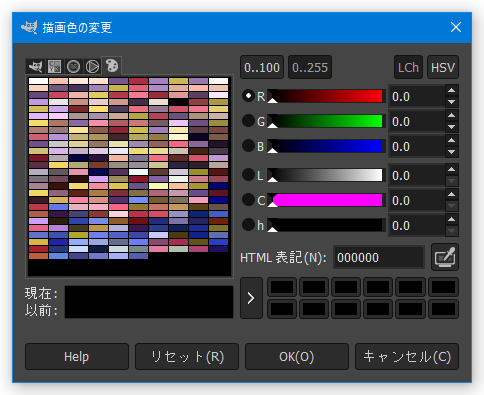Focus the L value input field
Viewport: 484px width, 395px height.
click(417, 175)
